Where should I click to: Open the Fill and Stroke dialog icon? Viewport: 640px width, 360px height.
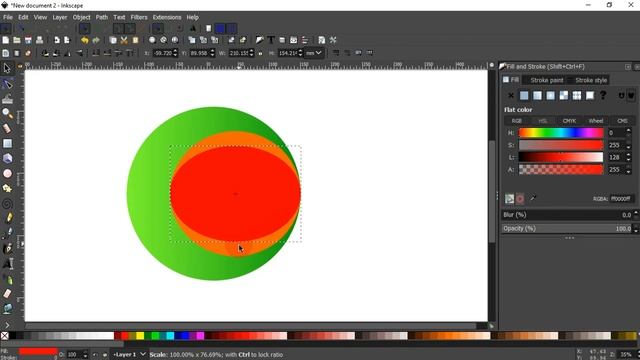[x=260, y=40]
